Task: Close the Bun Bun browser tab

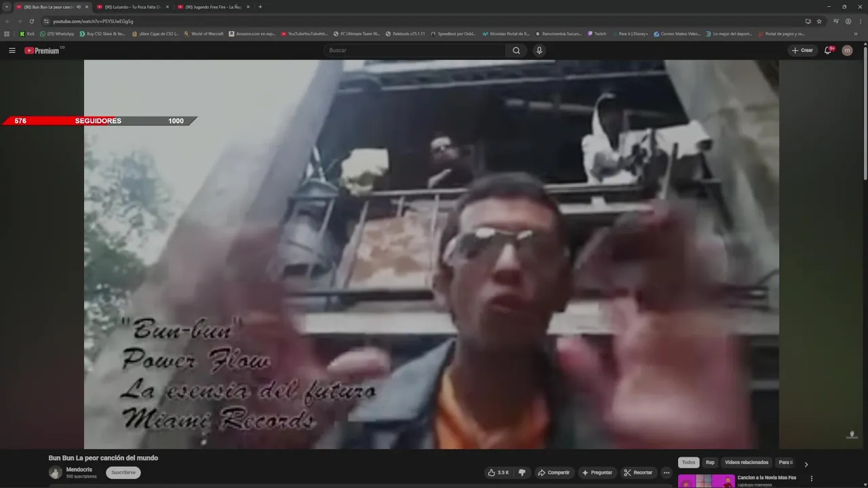Action: [87, 7]
